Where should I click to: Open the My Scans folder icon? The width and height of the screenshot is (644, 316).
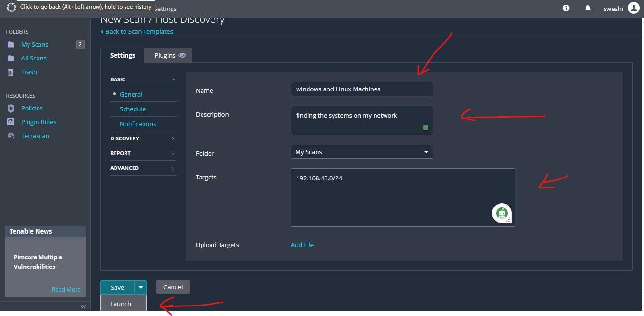(10, 44)
